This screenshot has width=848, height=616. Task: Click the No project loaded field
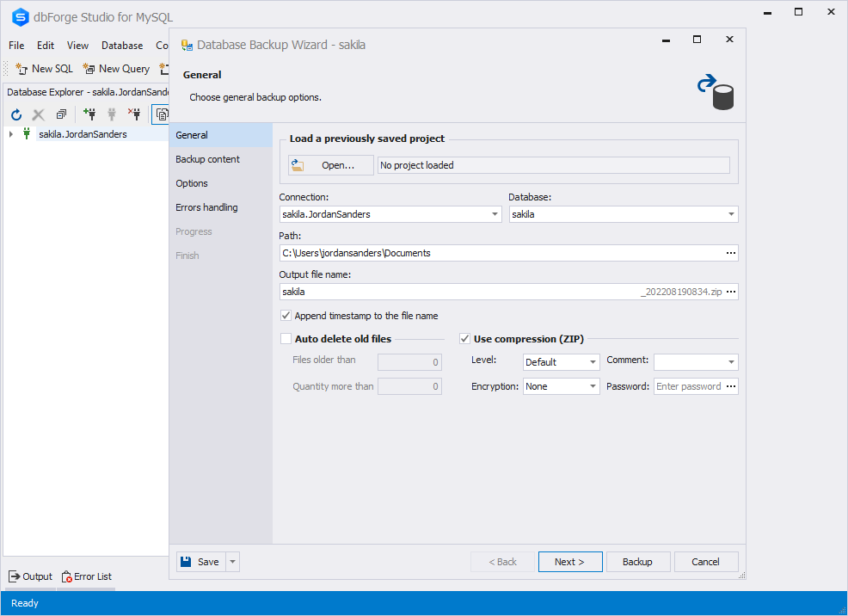coord(553,165)
